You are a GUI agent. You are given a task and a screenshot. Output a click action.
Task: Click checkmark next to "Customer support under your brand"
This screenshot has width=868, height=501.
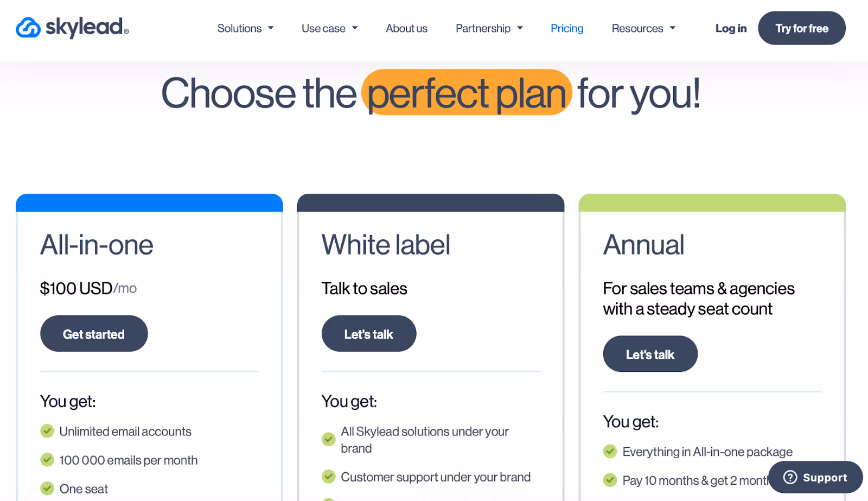tap(328, 476)
